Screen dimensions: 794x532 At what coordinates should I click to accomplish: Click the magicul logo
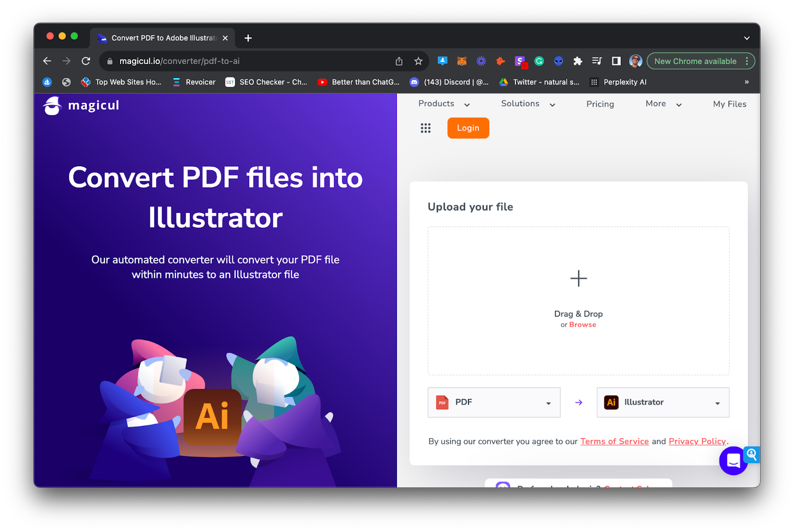[81, 105]
